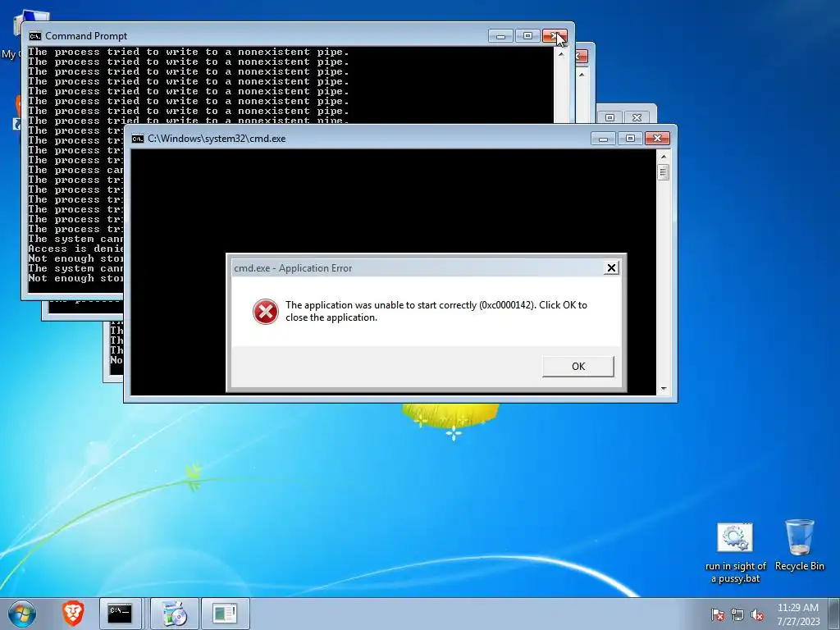Click the 'unable to start correctly' error message
The image size is (840, 630).
pyautogui.click(x=436, y=311)
